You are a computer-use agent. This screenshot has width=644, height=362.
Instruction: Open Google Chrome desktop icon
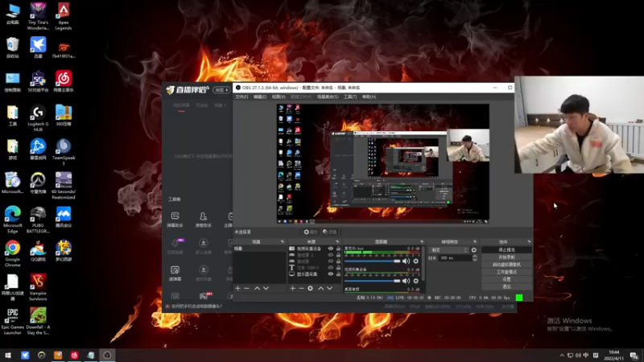click(x=12, y=253)
